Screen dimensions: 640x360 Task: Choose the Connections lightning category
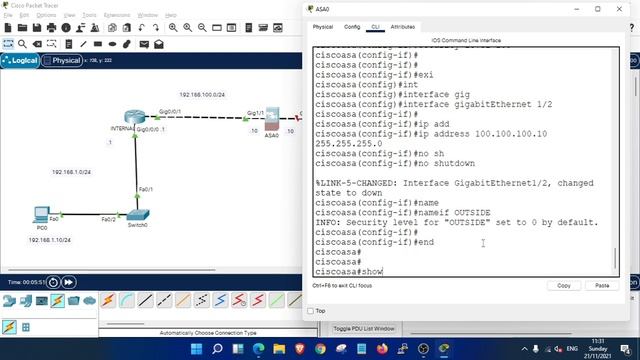[x=58, y=301]
